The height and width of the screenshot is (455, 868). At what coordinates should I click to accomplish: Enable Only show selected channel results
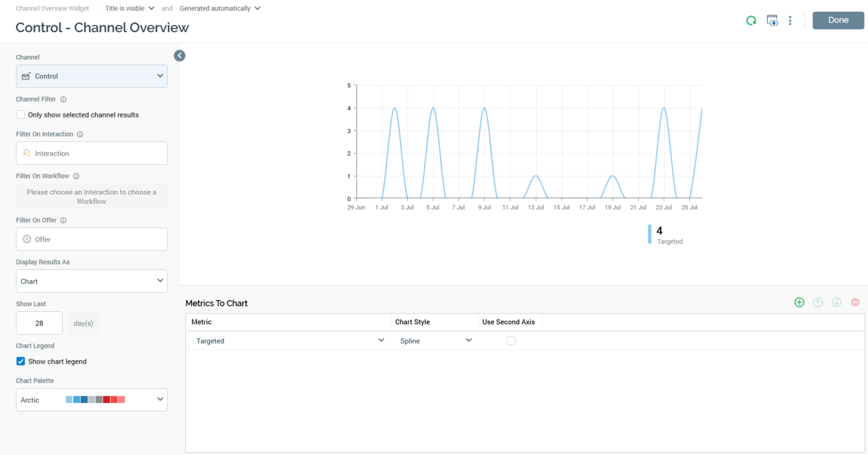coord(21,115)
